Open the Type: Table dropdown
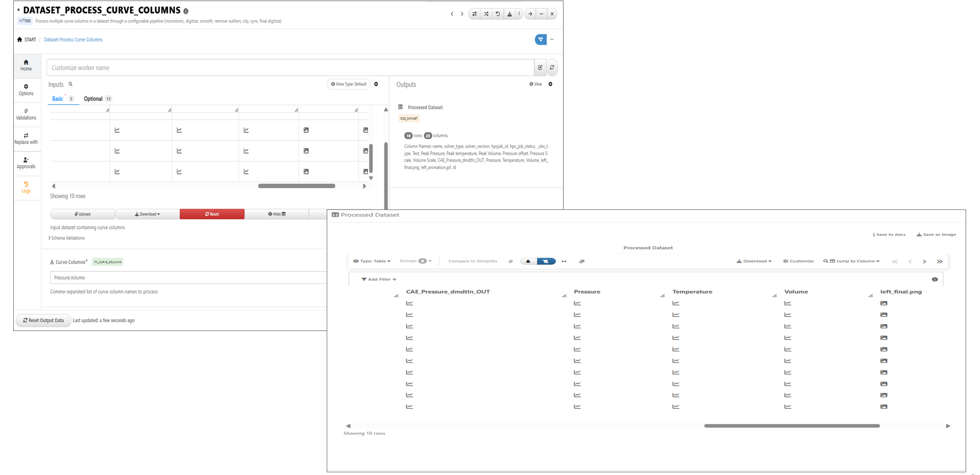Image resolution: width=980 pixels, height=475 pixels. 372,261
